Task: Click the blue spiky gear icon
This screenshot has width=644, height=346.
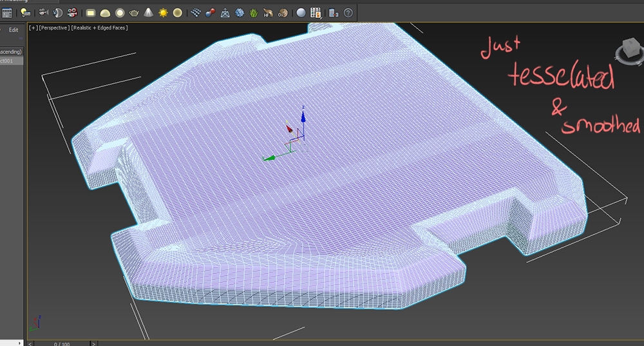Action: (x=240, y=13)
